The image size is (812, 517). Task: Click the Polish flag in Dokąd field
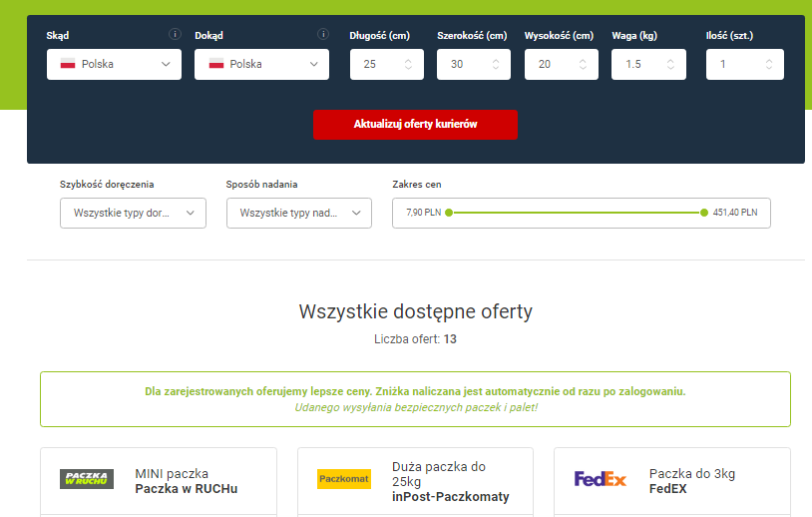click(x=215, y=64)
